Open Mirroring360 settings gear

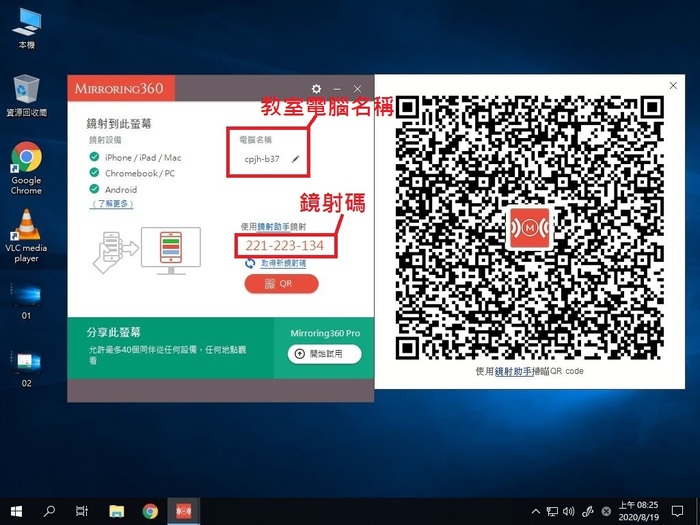click(316, 88)
